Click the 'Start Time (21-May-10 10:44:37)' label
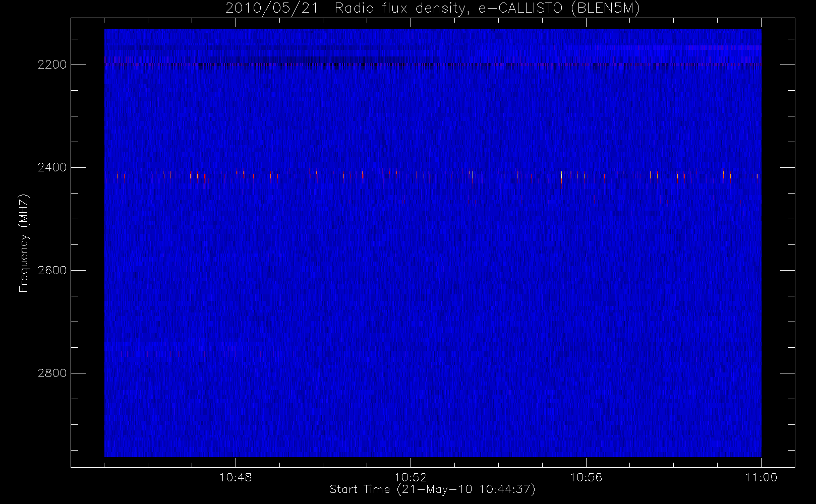The height and width of the screenshot is (504, 816). (432, 489)
